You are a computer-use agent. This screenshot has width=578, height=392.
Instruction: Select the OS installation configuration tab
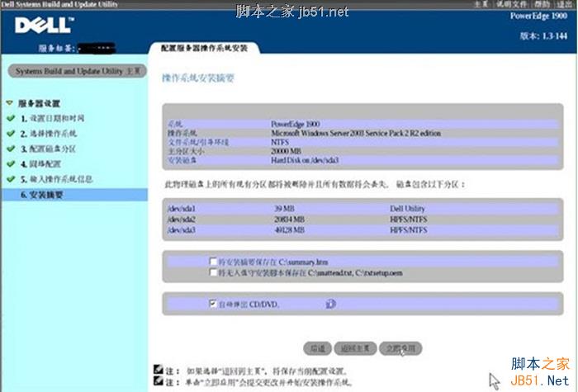[204, 48]
